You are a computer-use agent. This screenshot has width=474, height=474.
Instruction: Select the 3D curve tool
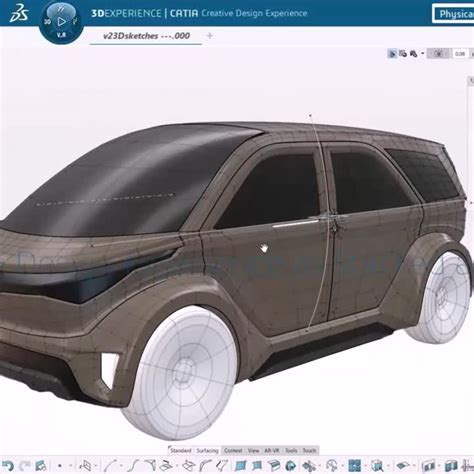(x=111, y=465)
